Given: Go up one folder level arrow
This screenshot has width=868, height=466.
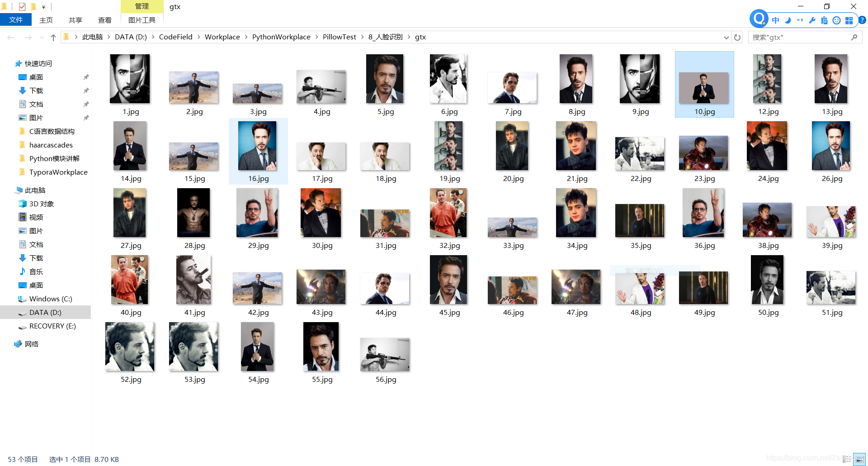Looking at the screenshot, I should [x=53, y=37].
